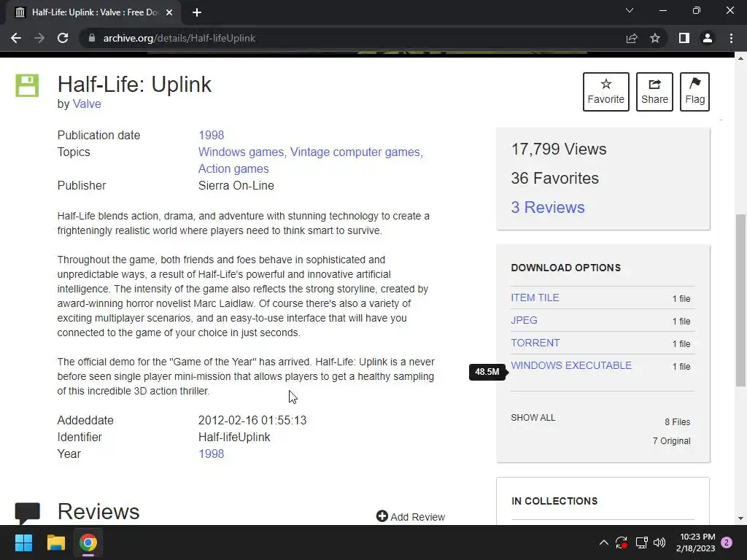Image resolution: width=747 pixels, height=560 pixels.
Task: Click the page vertical scrollbar thumb
Action: coord(740,300)
